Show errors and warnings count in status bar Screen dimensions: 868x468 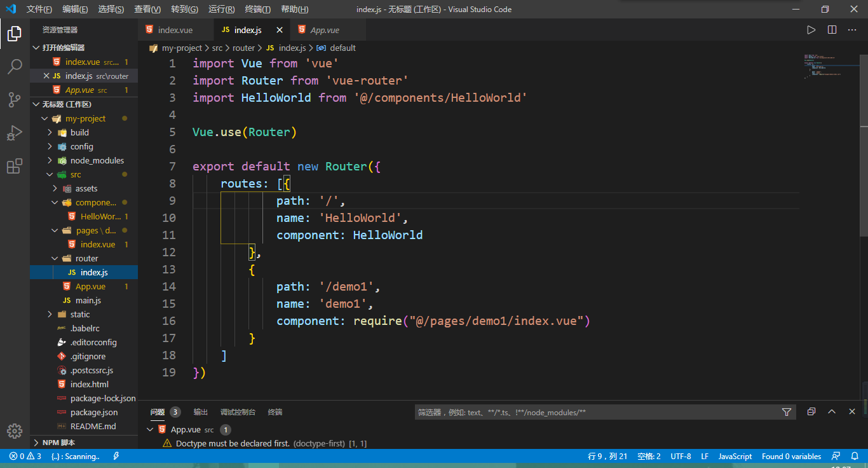25,457
